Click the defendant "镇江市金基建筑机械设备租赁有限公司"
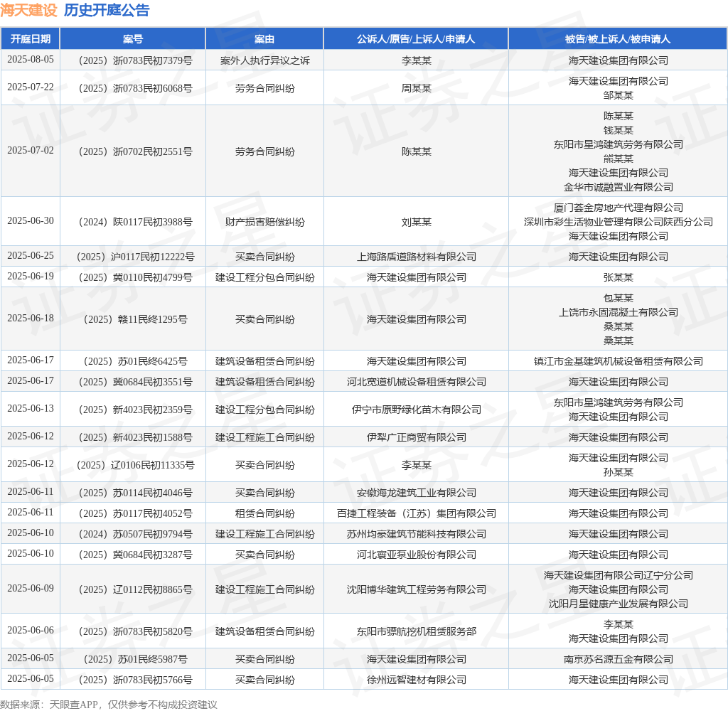The height and width of the screenshot is (711, 728). (x=618, y=361)
